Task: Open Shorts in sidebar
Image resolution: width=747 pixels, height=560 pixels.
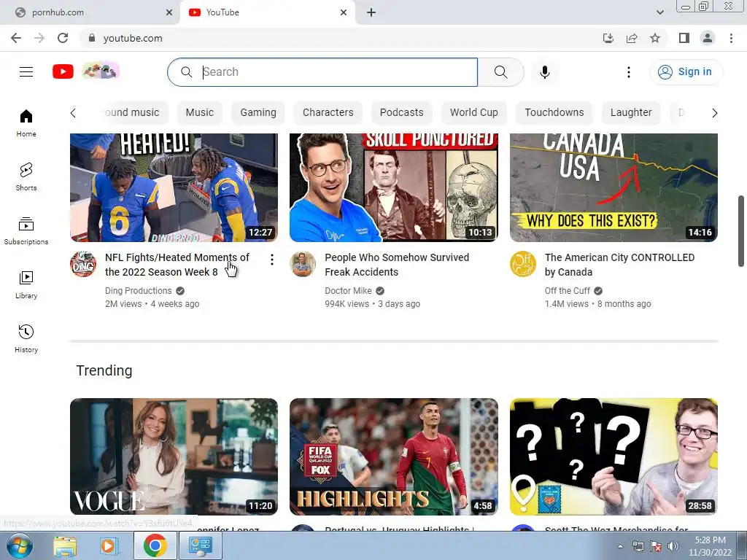Action: point(26,177)
